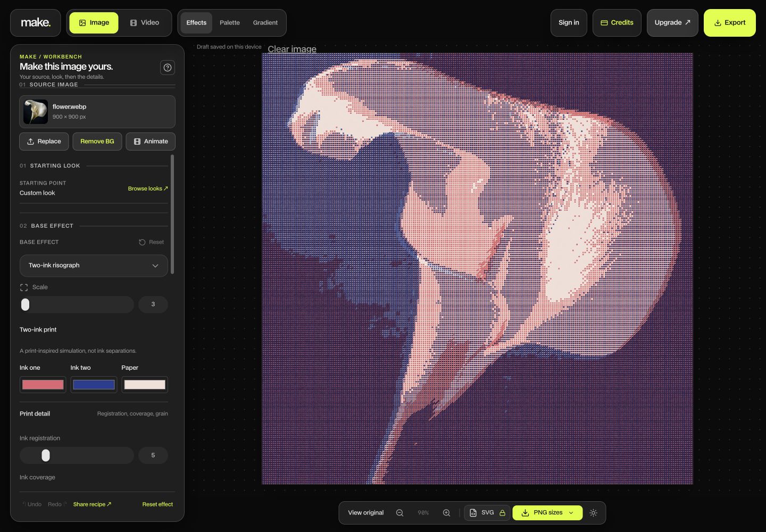
Task: Click the Ink registration slider handle
Action: coord(46,455)
